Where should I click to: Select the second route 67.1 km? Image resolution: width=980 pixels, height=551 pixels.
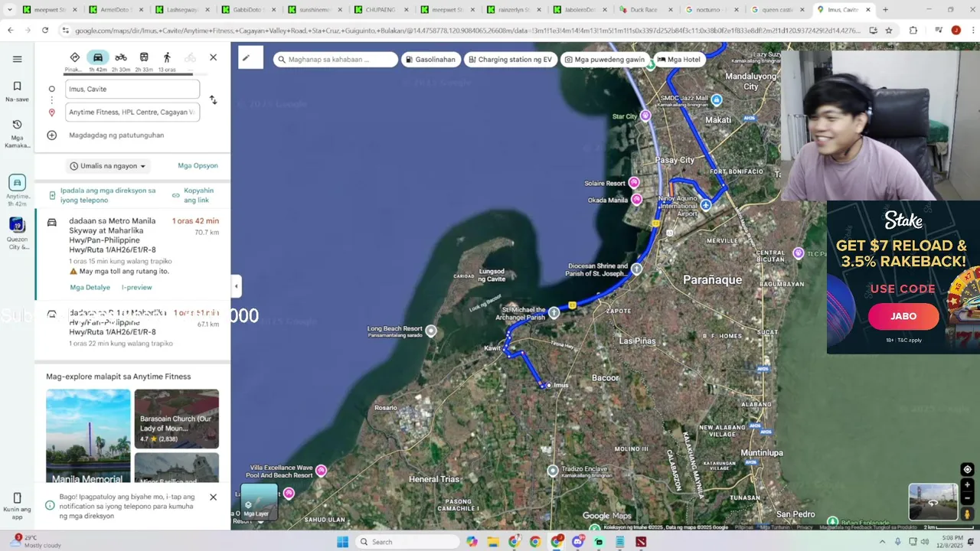tap(132, 328)
